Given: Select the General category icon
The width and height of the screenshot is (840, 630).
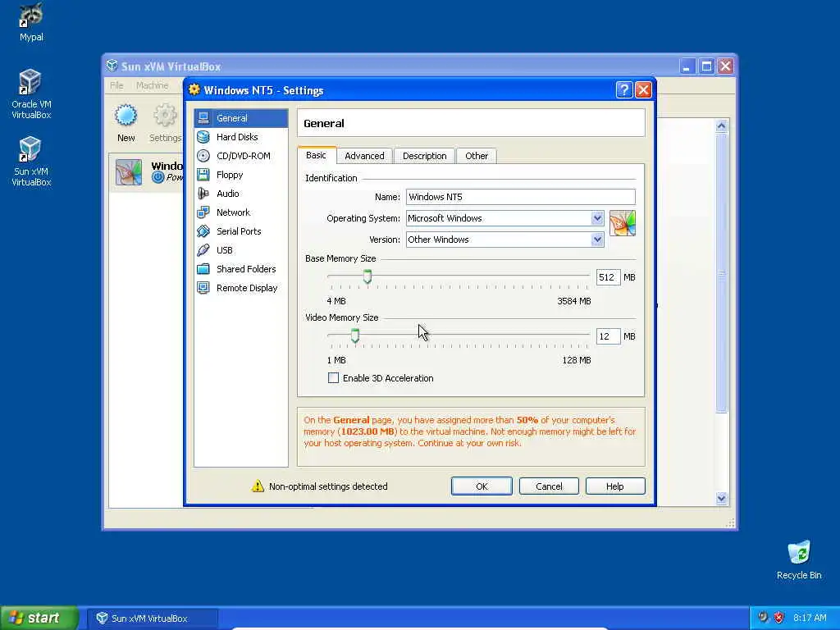Looking at the screenshot, I should point(203,118).
